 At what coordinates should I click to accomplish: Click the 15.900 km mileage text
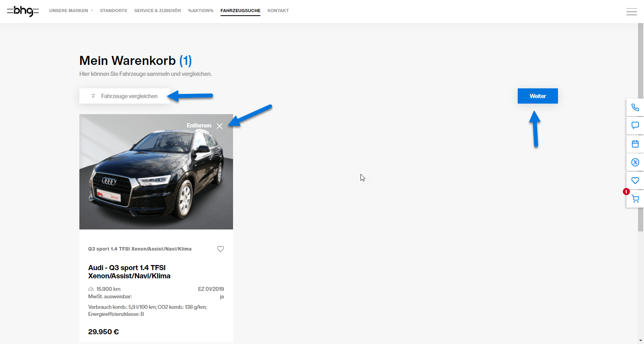click(x=108, y=289)
